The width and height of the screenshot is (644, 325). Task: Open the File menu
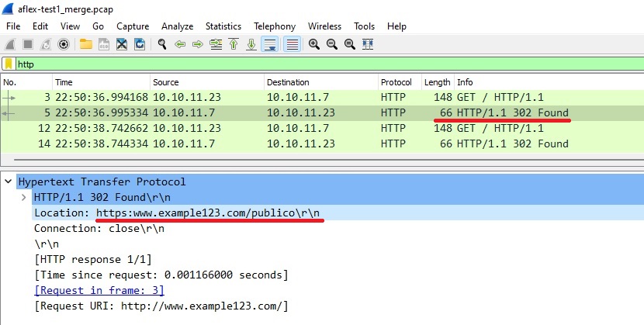pyautogui.click(x=13, y=26)
